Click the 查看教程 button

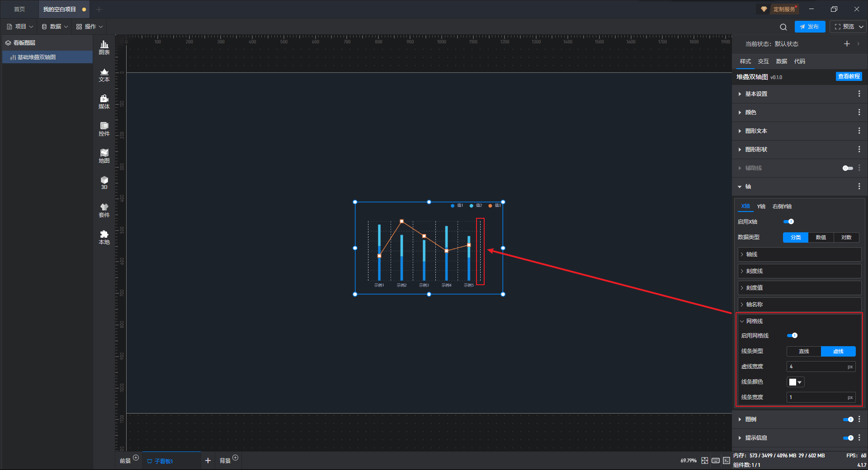pyautogui.click(x=849, y=76)
